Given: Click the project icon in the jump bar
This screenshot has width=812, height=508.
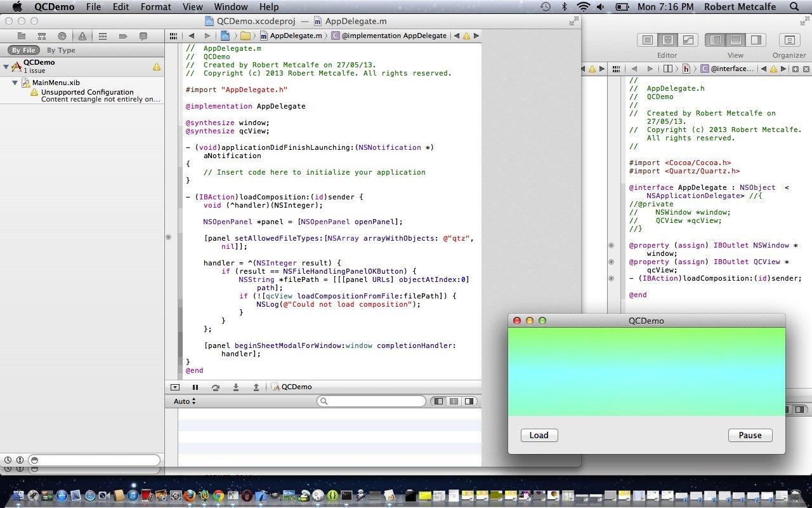Looking at the screenshot, I should point(225,36).
